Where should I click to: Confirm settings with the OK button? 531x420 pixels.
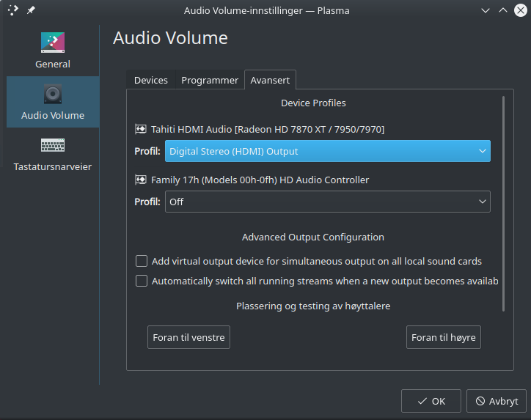431,401
